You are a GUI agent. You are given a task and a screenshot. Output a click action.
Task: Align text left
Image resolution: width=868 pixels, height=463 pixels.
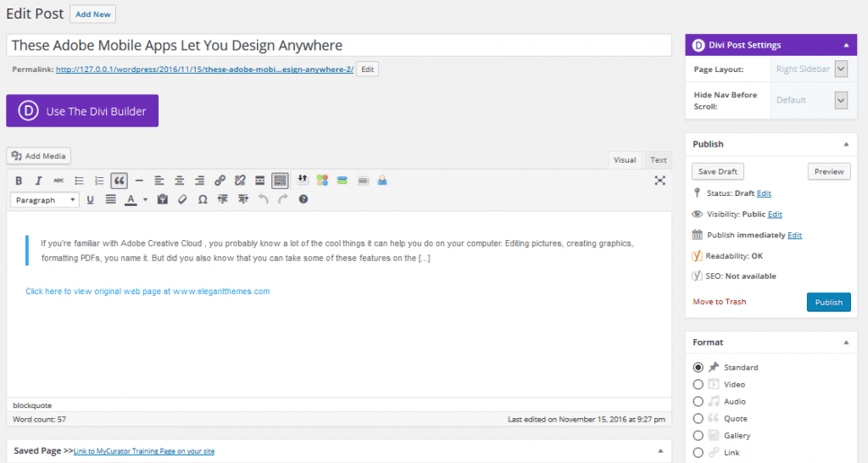tap(159, 181)
